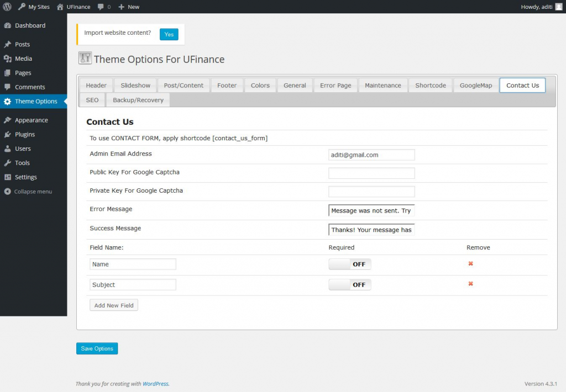Open the comments bubble in the admin bar
566x392 pixels.
tap(105, 6)
